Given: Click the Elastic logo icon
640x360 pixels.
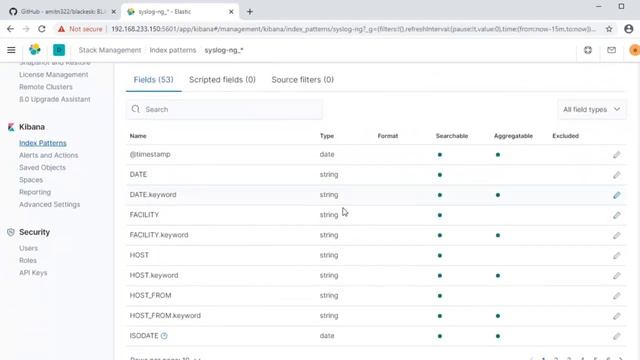Looking at the screenshot, I should pyautogui.click(x=35, y=50).
